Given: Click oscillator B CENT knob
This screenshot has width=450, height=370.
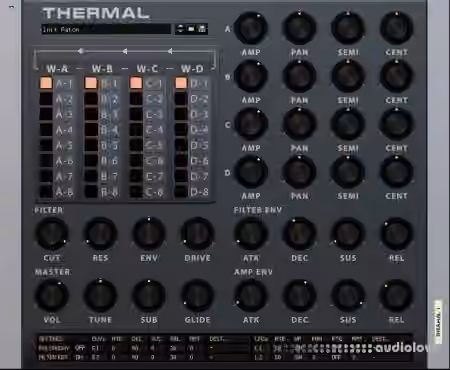Looking at the screenshot, I should tap(396, 76).
